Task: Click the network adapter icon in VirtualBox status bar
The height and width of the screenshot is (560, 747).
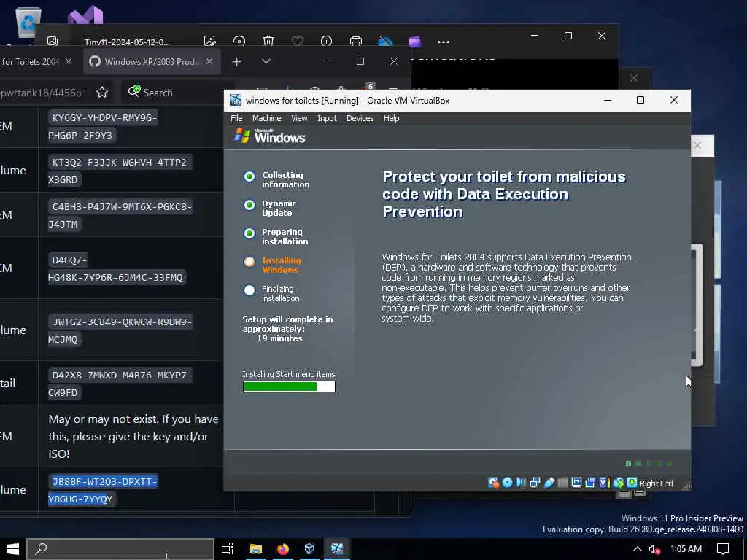Action: click(535, 483)
